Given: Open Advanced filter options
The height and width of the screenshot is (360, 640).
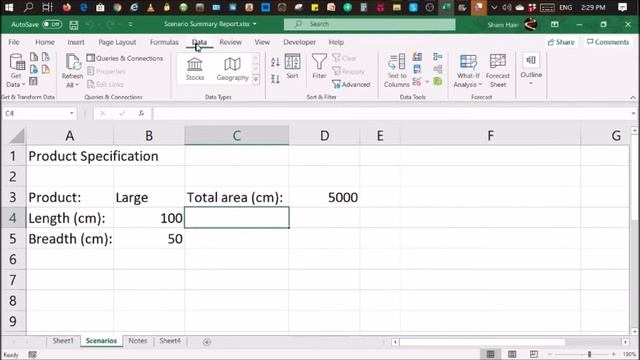Looking at the screenshot, I should [351, 84].
